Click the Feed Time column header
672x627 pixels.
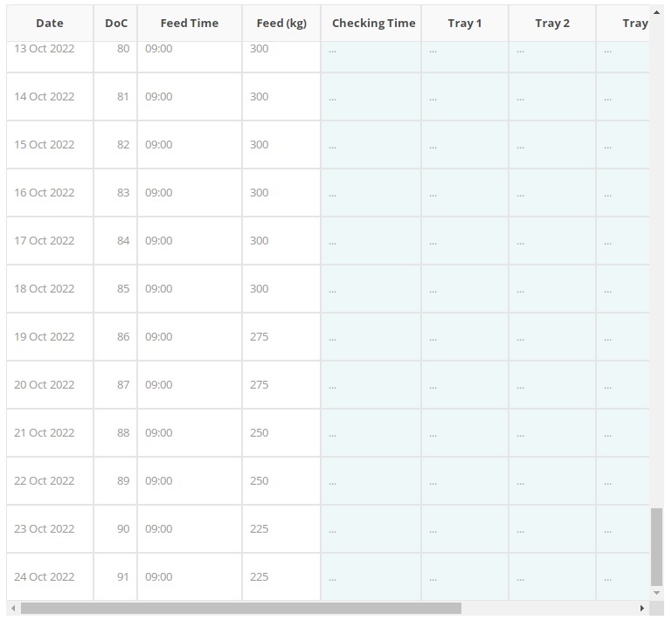click(x=189, y=23)
